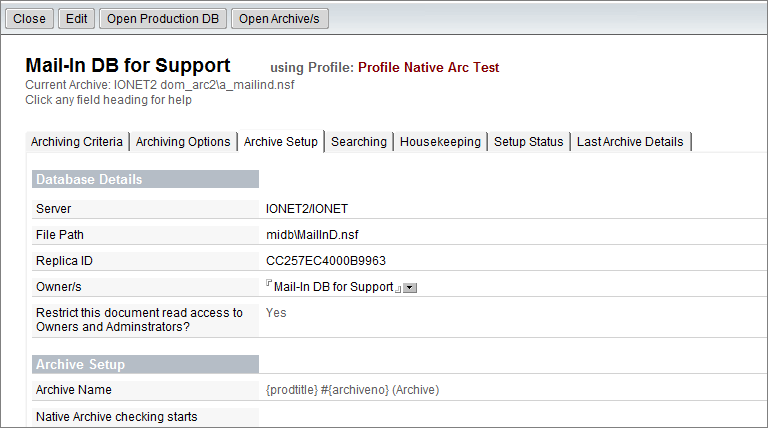Click the Close button
The width and height of the screenshot is (768, 428).
(29, 19)
